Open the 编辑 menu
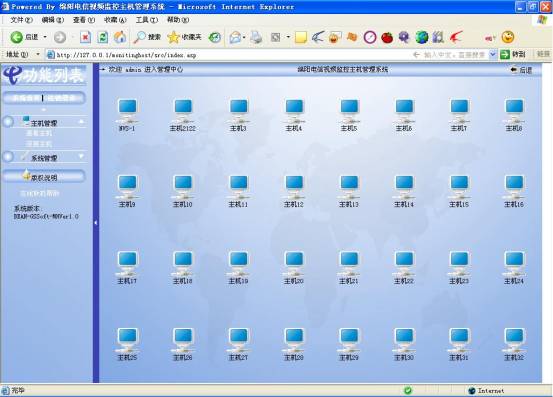 click(53, 20)
